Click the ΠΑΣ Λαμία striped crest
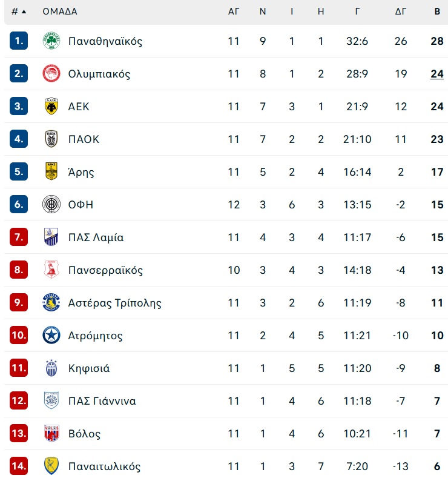448x481 pixels. pos(51,237)
